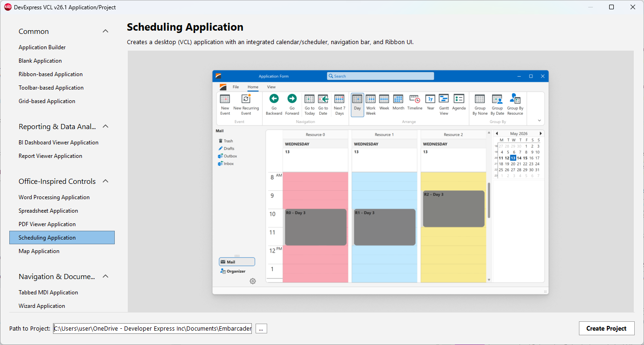Click the Trash folder in Mail pane
Image resolution: width=644 pixels, height=345 pixels.
(225, 141)
